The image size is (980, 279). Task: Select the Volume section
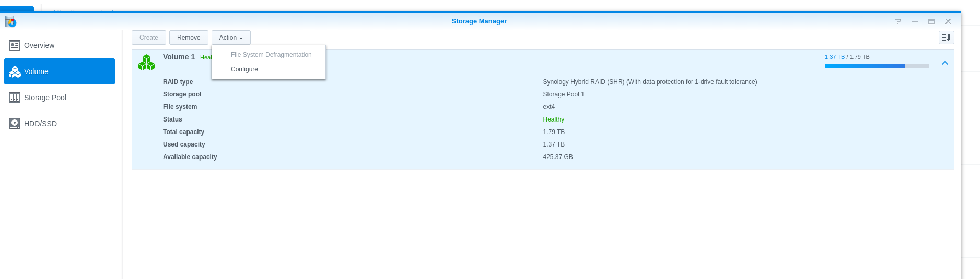pos(60,71)
